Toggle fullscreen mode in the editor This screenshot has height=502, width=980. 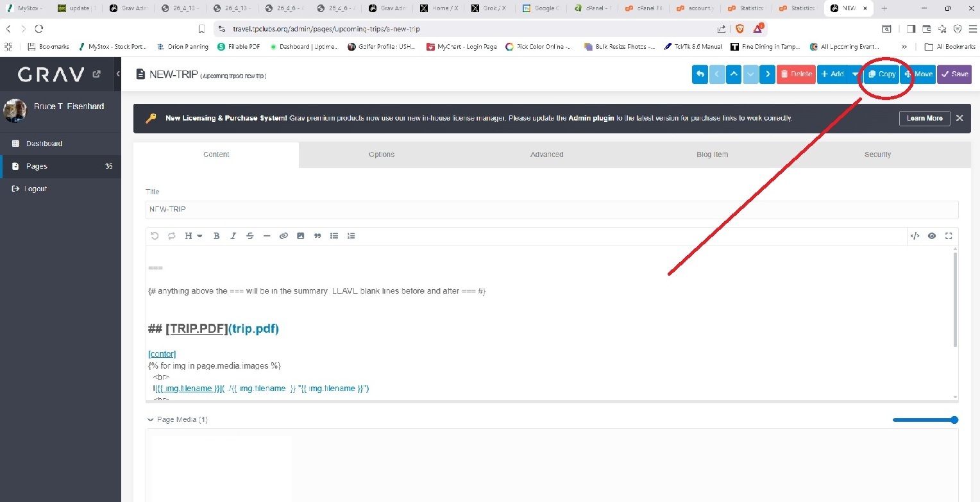tap(949, 236)
